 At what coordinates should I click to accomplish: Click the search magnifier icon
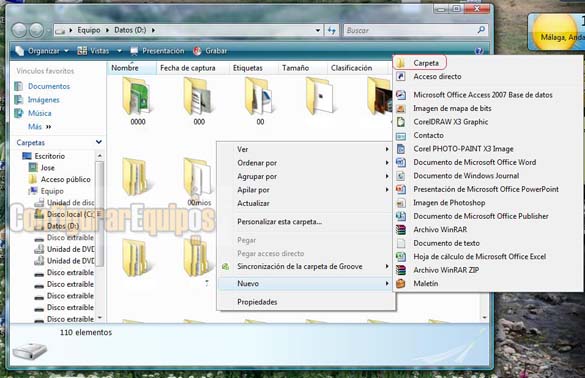[481, 30]
